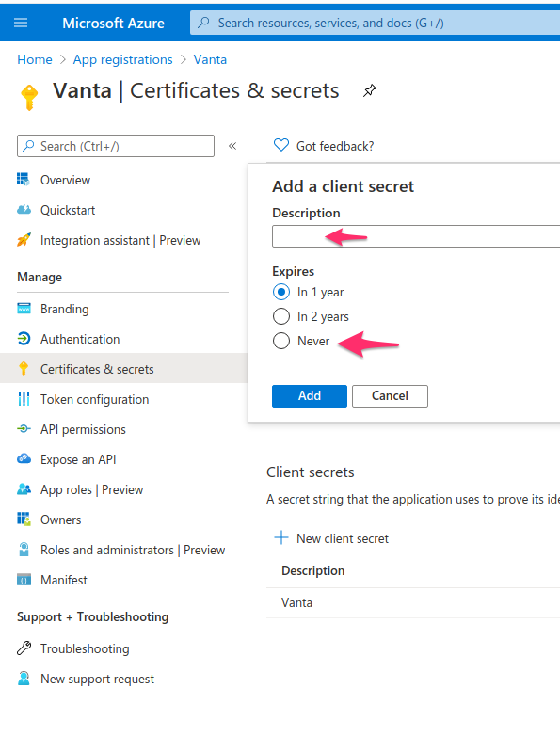Click the Add button

(x=310, y=395)
